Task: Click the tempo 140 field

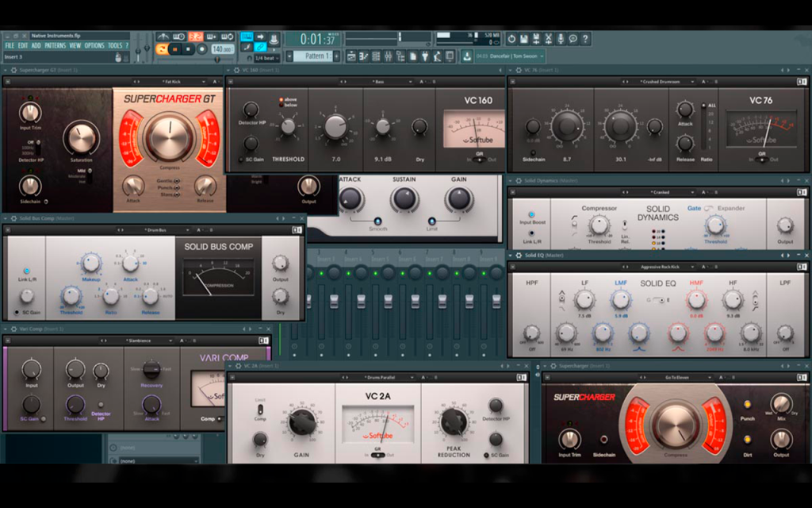Action: [222, 49]
